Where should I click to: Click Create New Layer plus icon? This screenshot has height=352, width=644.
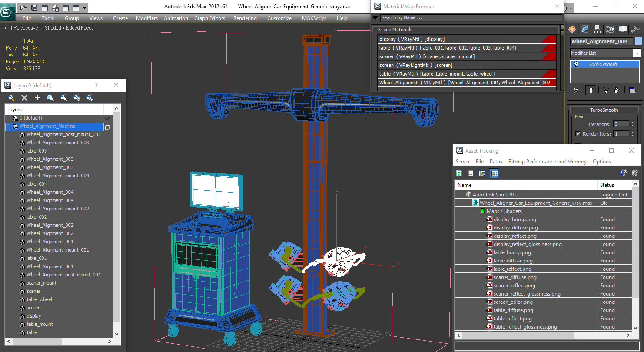click(37, 98)
